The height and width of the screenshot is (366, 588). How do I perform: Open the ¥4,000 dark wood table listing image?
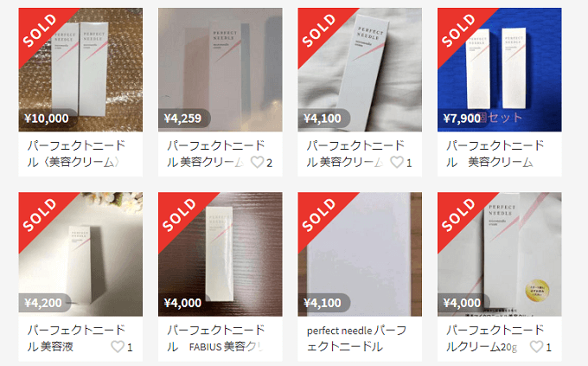pos(220,254)
